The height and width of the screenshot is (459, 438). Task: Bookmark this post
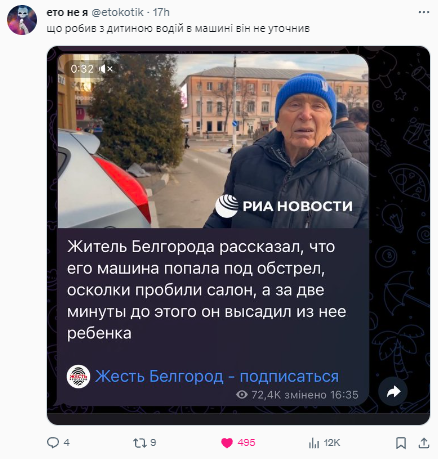click(401, 443)
